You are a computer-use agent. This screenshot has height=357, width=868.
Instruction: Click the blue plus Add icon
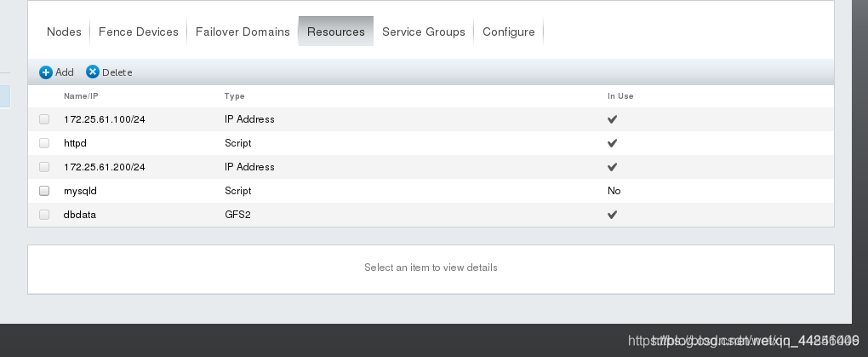(x=45, y=72)
